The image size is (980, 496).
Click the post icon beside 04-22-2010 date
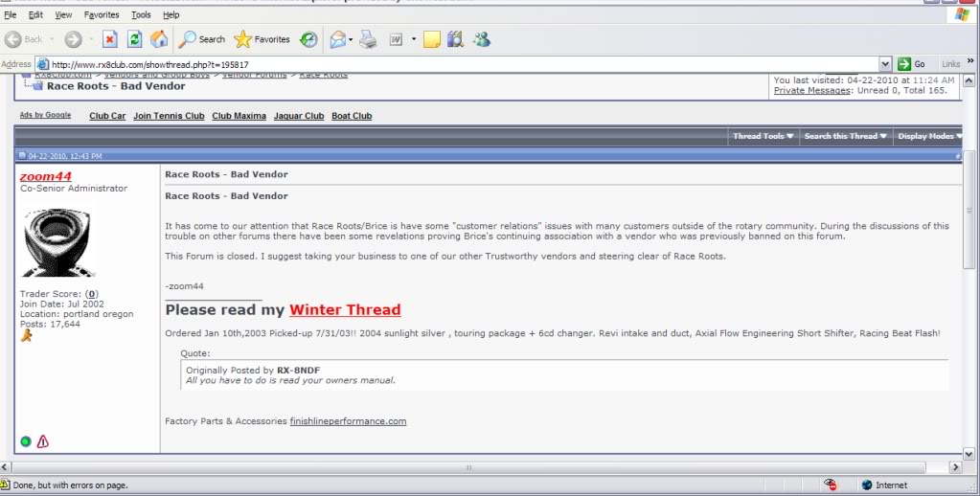tap(22, 155)
